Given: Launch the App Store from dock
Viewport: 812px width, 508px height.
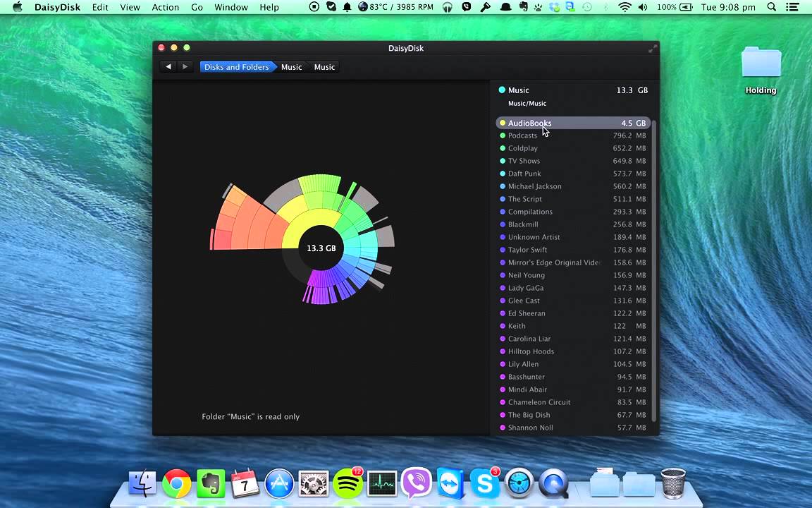Looking at the screenshot, I should (279, 483).
